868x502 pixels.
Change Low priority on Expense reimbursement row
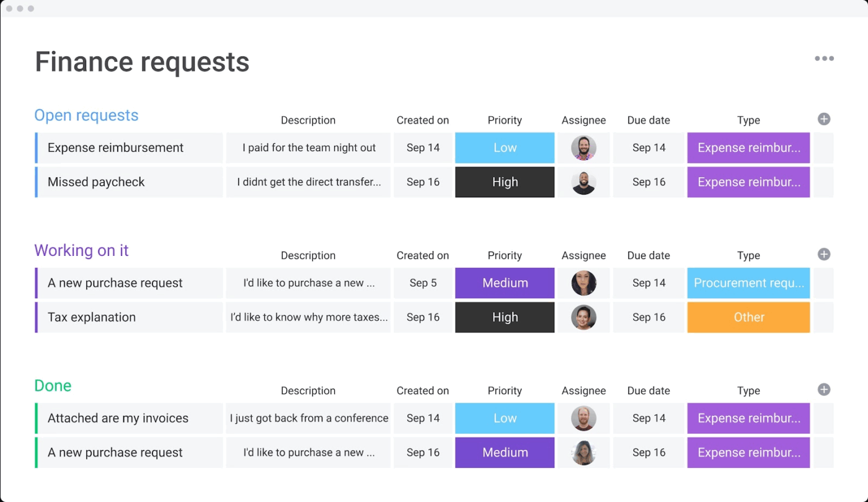(505, 148)
